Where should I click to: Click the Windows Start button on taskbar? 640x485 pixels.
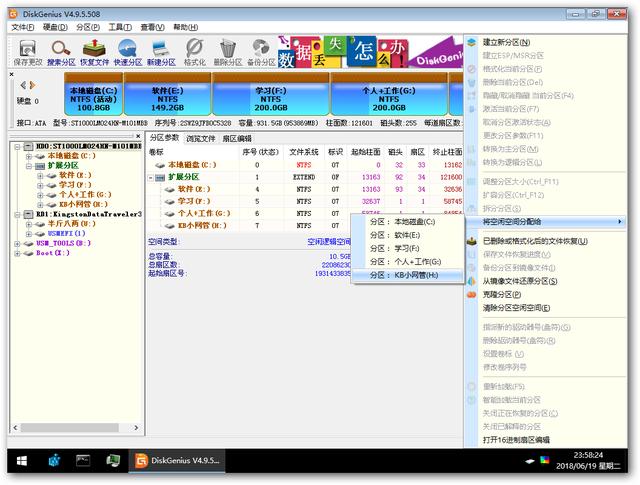pyautogui.click(x=19, y=461)
